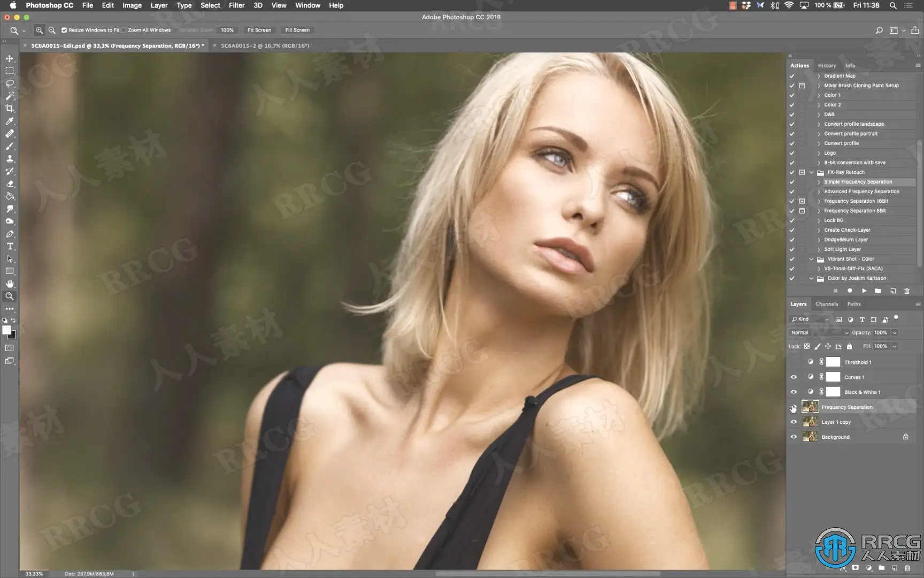924x578 pixels.
Task: Hide the Layer 1 copy layer
Action: tap(794, 422)
